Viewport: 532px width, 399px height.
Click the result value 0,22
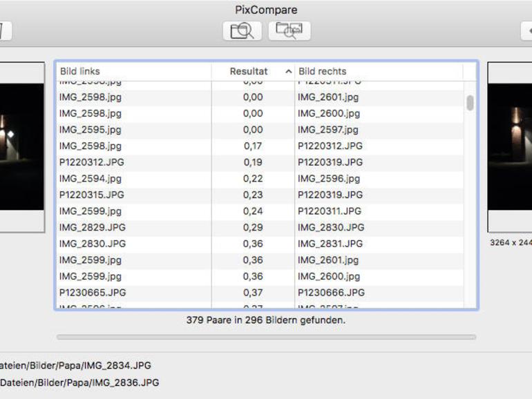pyautogui.click(x=253, y=179)
